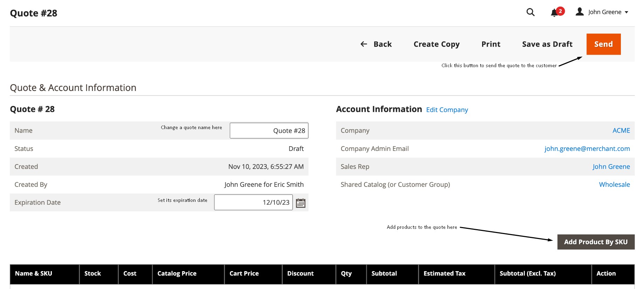Click the Discount column header

pos(309,274)
